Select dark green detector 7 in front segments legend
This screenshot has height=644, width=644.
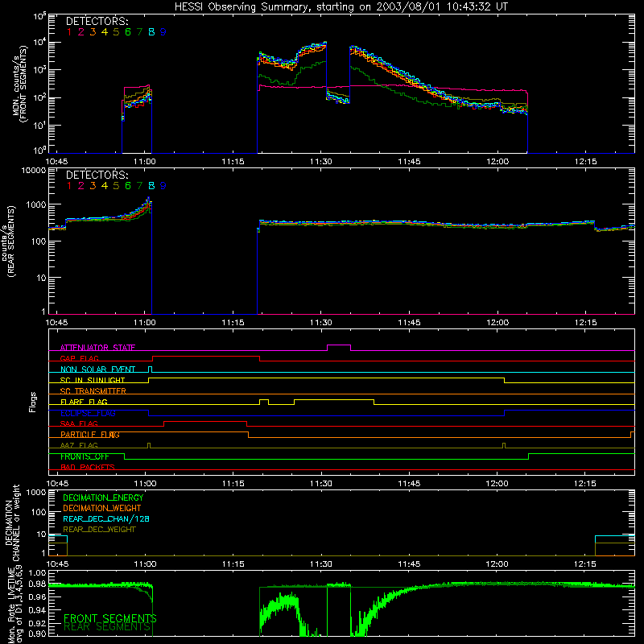[139, 32]
